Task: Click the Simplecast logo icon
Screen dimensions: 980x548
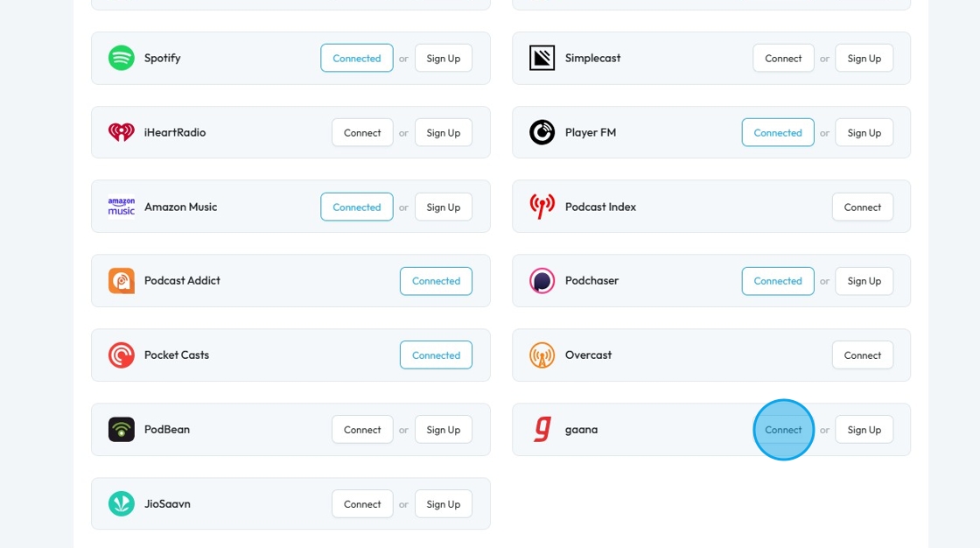Action: pos(542,59)
